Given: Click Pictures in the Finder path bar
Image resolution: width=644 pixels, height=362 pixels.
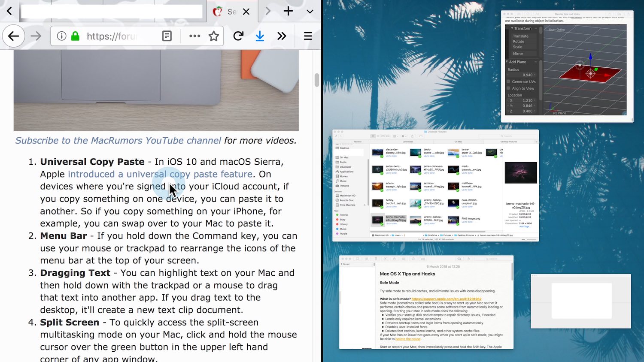Looking at the screenshot, I should pos(446,235).
